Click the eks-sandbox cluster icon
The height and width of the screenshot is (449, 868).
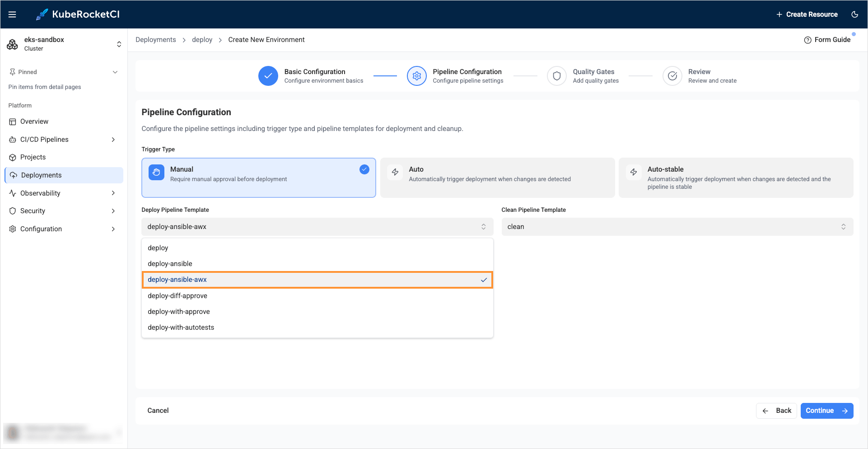click(13, 44)
